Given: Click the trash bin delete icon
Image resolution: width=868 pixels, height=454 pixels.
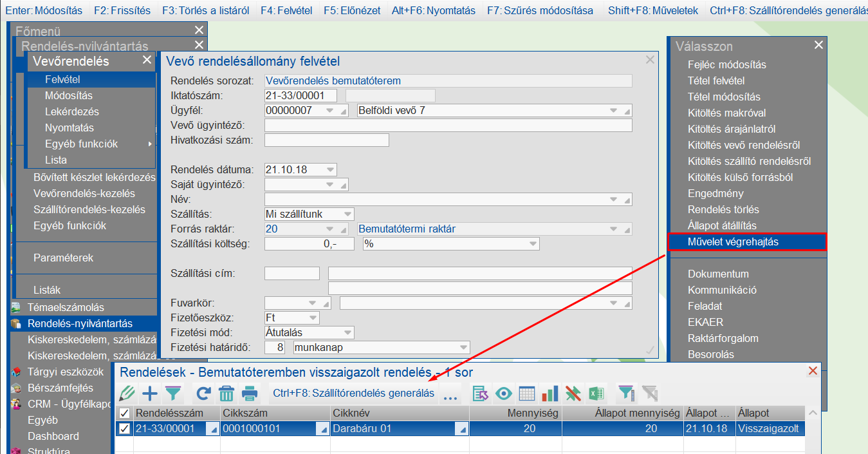Looking at the screenshot, I should click(x=226, y=393).
